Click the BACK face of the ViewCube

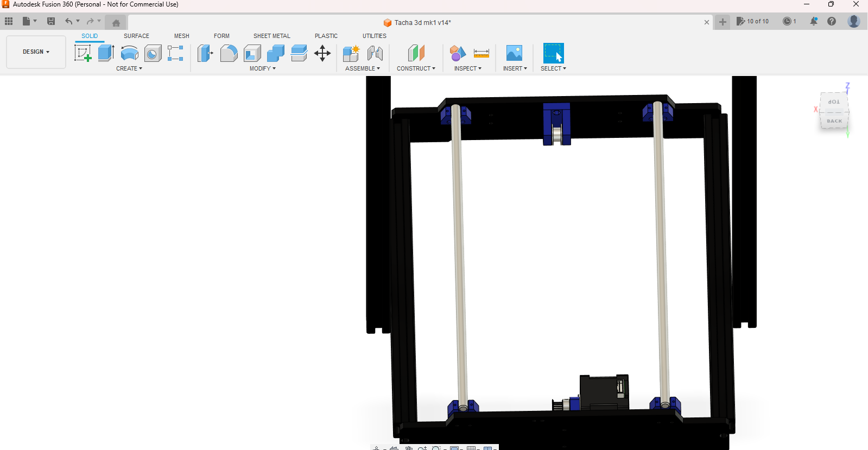click(835, 121)
